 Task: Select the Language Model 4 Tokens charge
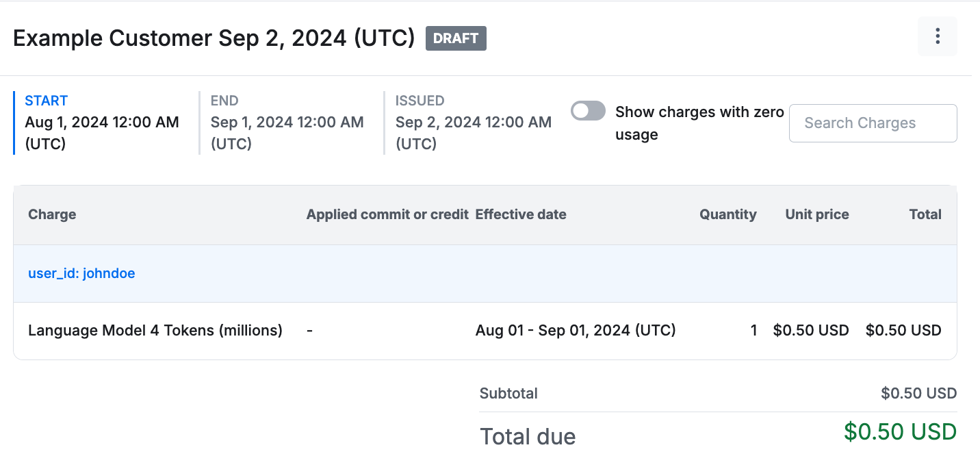[155, 331]
